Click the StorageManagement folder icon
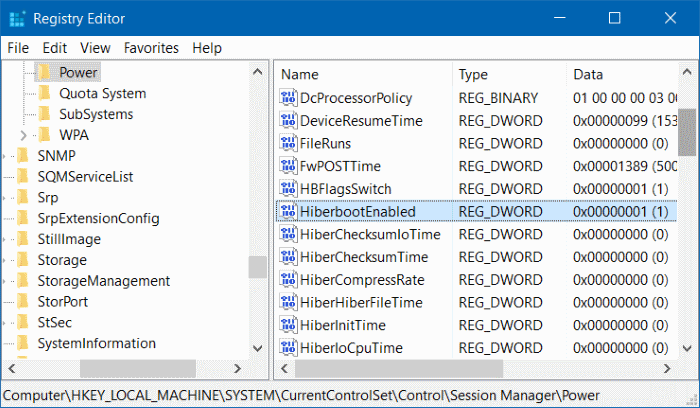This screenshot has height=408, width=700. [23, 280]
